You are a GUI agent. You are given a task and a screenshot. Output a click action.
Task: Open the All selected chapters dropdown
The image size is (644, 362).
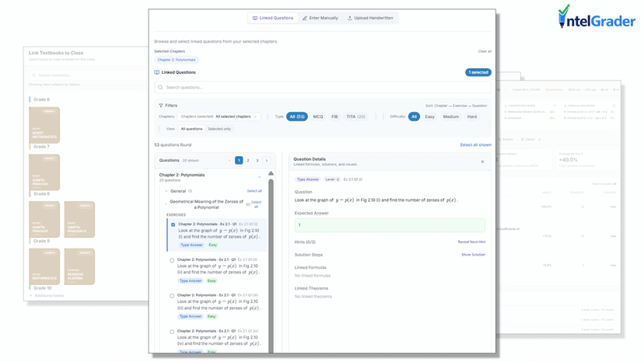pos(219,117)
